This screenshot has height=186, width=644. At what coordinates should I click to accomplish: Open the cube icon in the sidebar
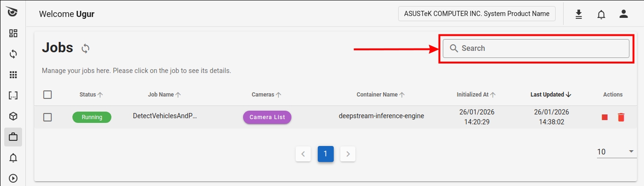(13, 116)
